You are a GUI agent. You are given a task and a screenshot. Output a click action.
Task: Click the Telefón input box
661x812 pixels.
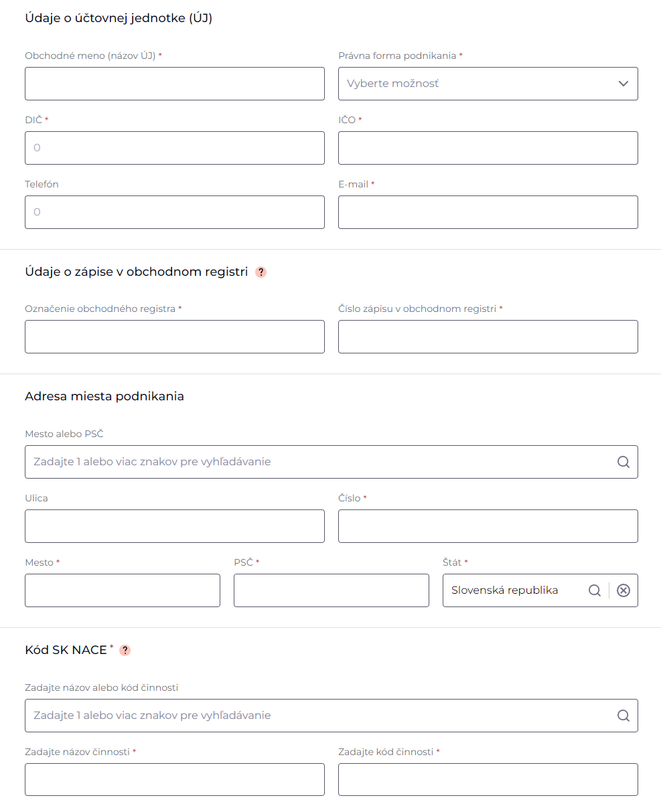[174, 212]
